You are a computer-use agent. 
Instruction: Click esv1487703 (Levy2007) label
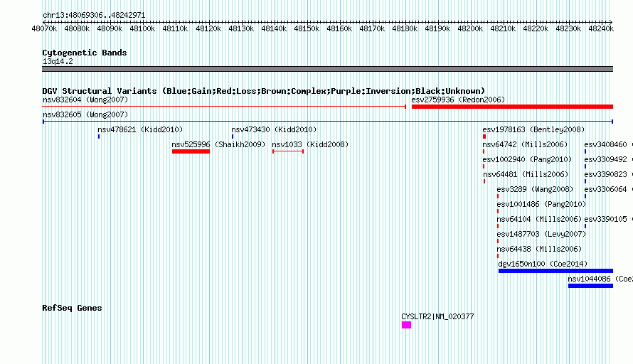pyautogui.click(x=541, y=234)
